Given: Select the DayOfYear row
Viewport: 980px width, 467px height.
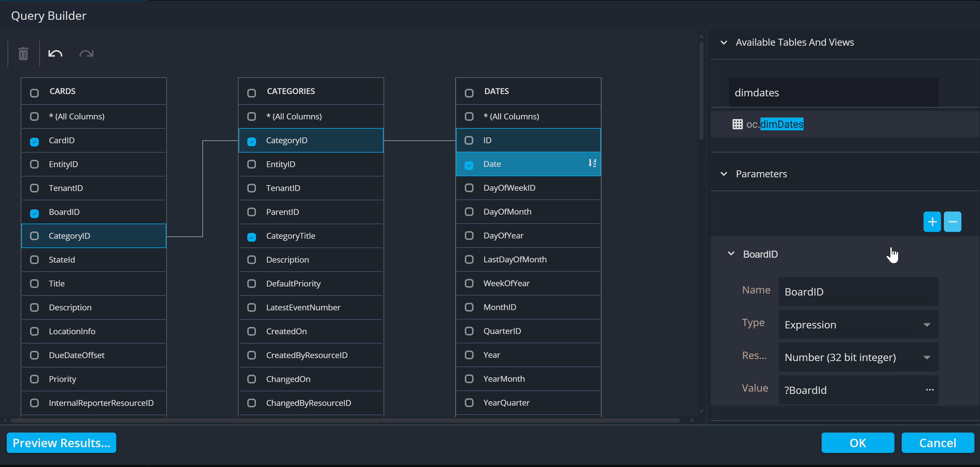Looking at the screenshot, I should click(528, 236).
